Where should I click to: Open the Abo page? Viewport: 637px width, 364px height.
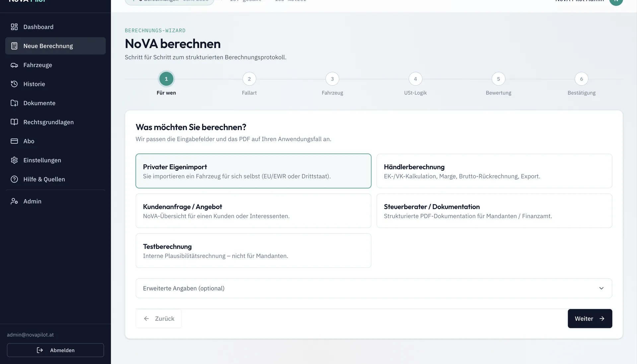[x=55, y=141]
